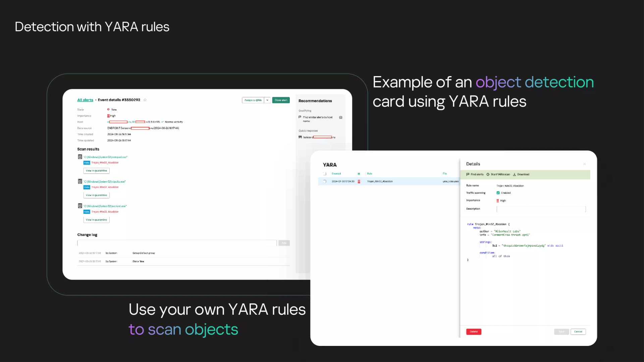Click Download in the Details toolbar
The width and height of the screenshot is (644, 362).
point(521,174)
